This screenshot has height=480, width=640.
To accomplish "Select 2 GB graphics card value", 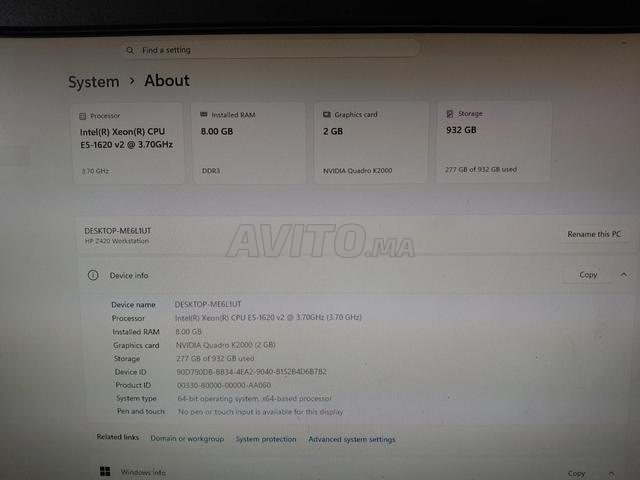I will (333, 131).
